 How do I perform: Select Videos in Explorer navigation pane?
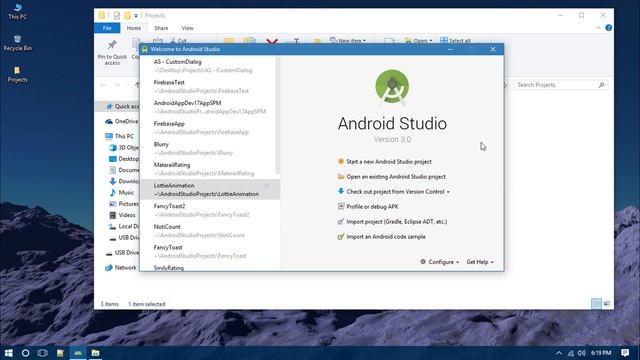tap(122, 215)
